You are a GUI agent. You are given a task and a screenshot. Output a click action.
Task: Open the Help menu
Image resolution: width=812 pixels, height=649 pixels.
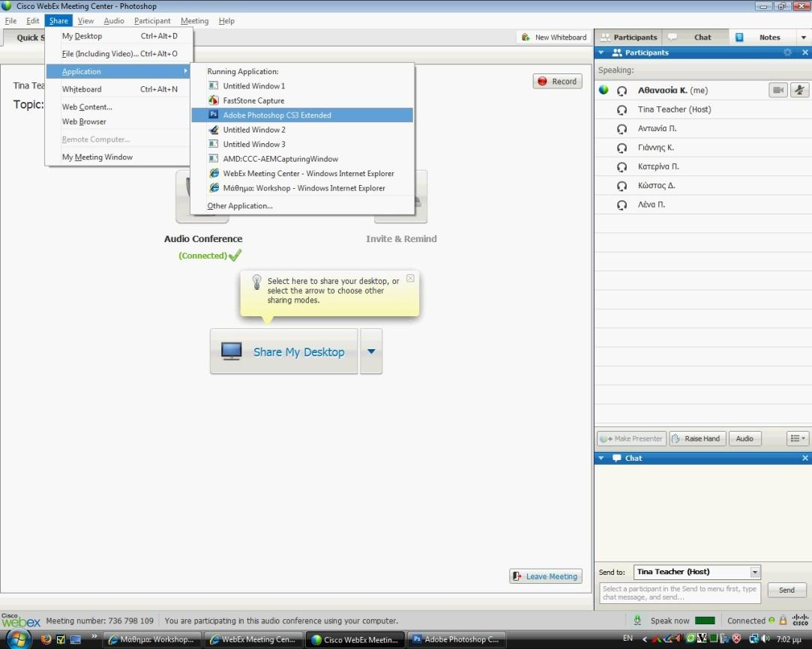[226, 21]
